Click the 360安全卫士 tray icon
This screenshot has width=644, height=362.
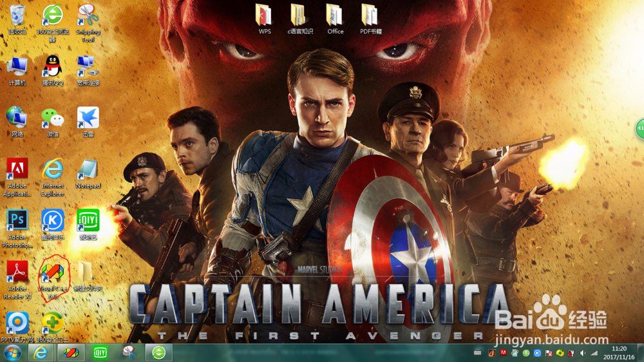[560, 353]
